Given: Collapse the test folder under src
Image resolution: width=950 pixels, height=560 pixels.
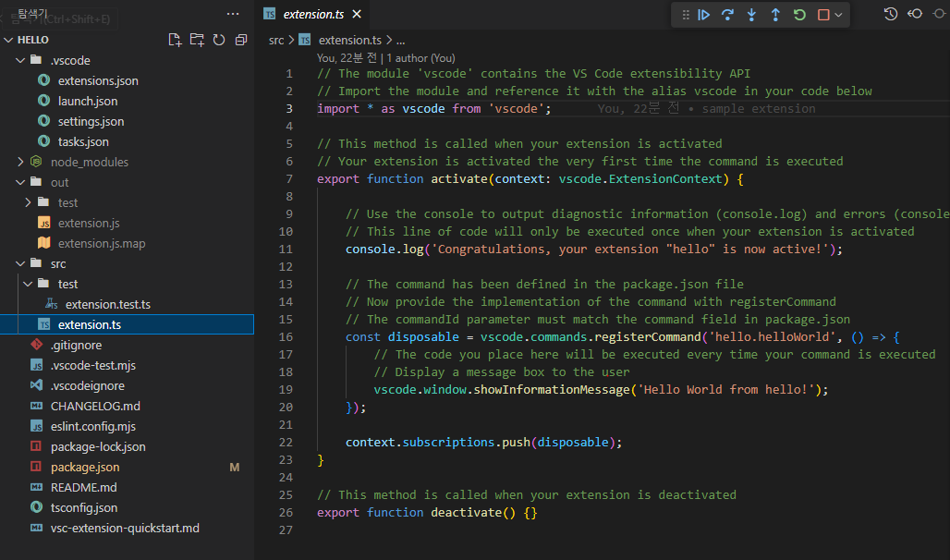Looking at the screenshot, I should point(28,284).
